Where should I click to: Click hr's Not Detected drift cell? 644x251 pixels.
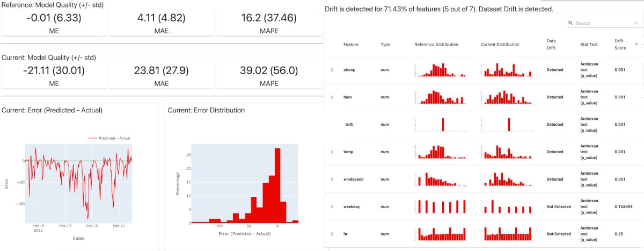(559, 234)
